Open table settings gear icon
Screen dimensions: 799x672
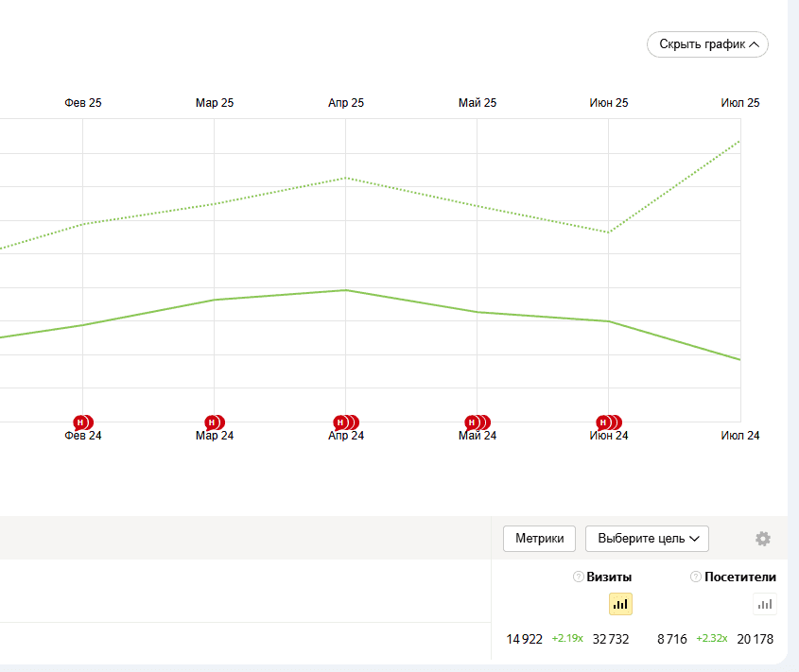pos(763,539)
